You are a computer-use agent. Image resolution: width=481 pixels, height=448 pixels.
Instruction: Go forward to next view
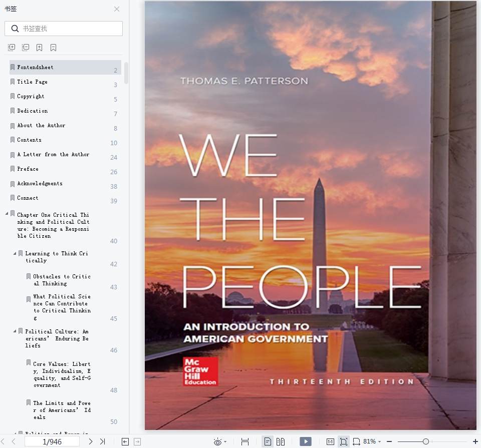137,441
